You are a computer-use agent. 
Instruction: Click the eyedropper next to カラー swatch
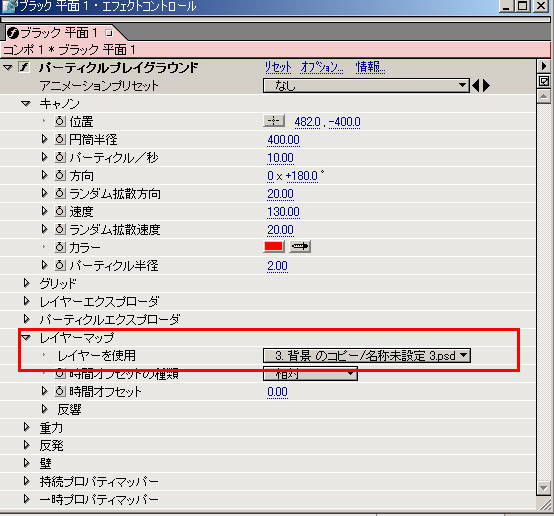[300, 246]
